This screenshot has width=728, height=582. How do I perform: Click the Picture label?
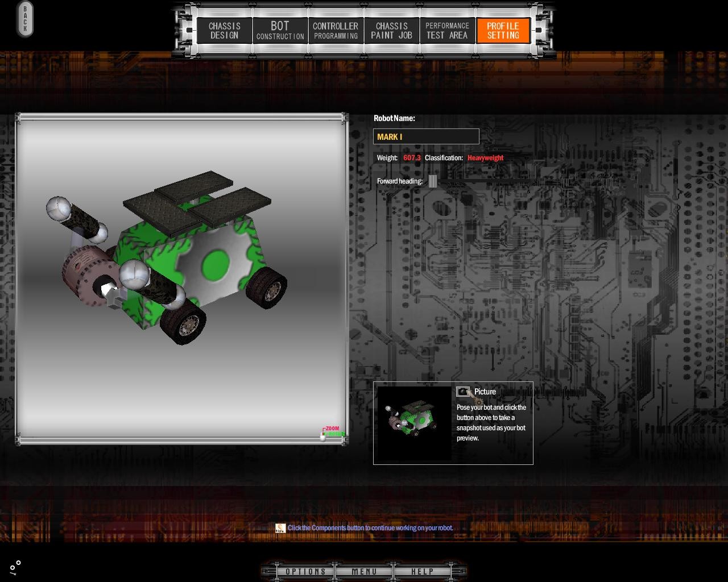pos(485,392)
